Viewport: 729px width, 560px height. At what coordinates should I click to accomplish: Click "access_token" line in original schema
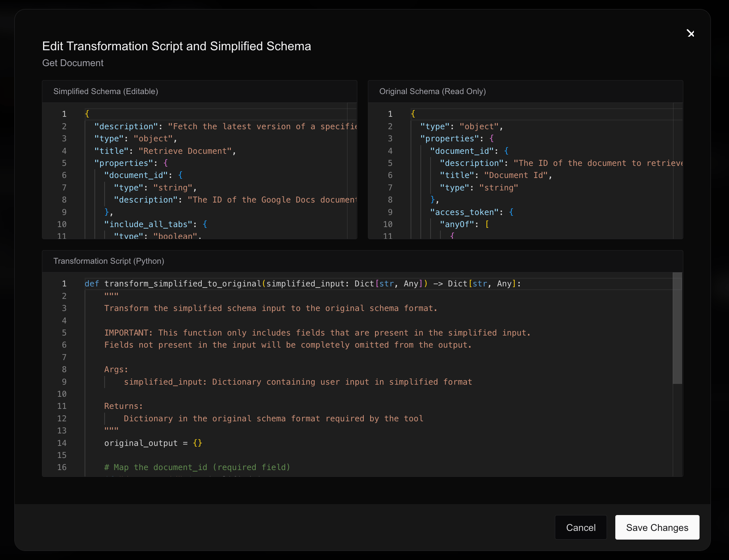(x=472, y=212)
